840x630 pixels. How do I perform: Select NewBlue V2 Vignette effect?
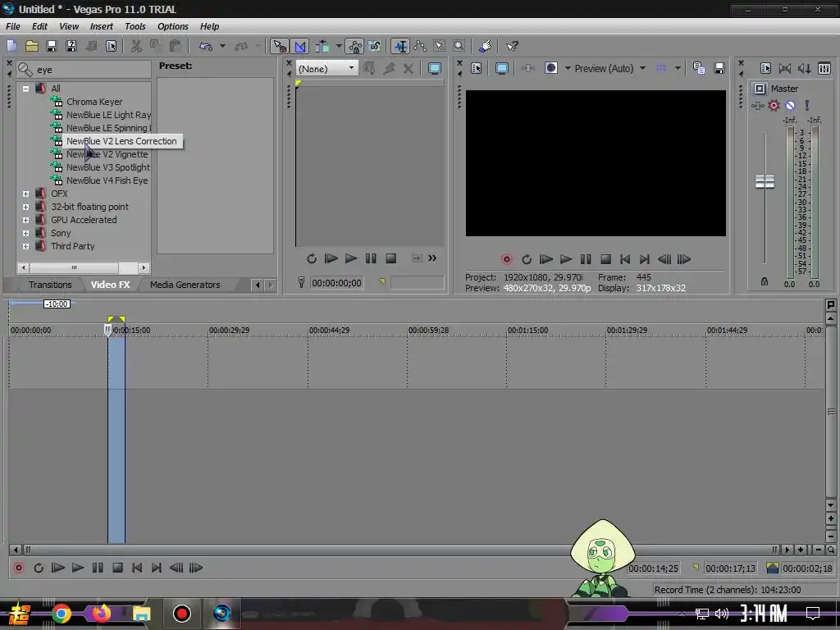[107, 154]
